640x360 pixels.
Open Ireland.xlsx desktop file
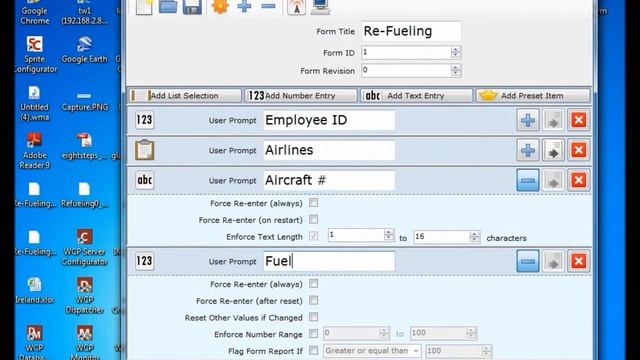pos(35,291)
